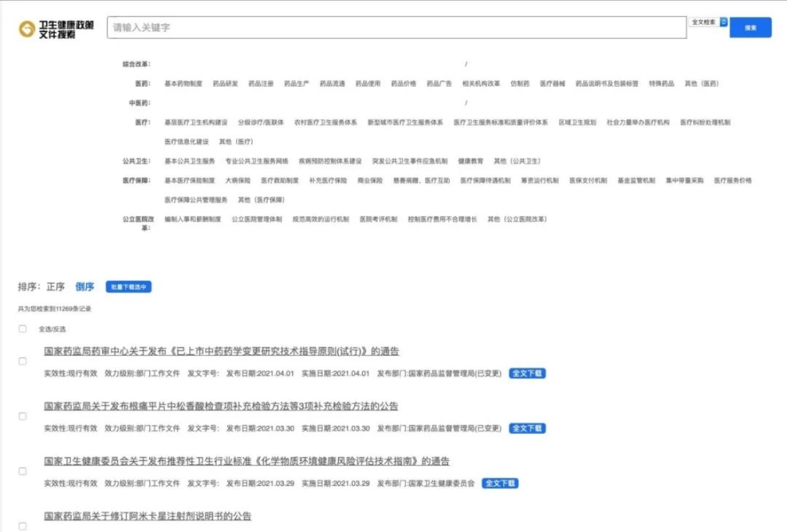The height and width of the screenshot is (532, 787).
Task: Choose the 分级诊疗/医联体 filter
Action: (261, 123)
